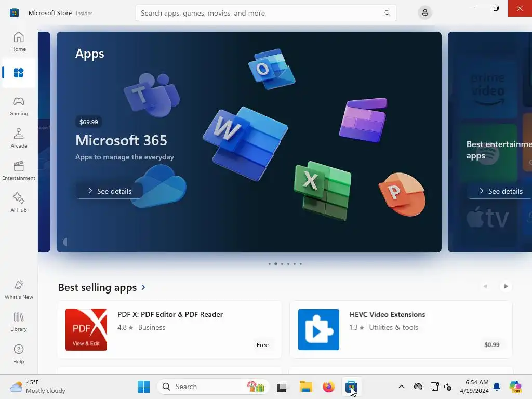Click the Business category on PDF X card
532x399 pixels.
pos(152,327)
